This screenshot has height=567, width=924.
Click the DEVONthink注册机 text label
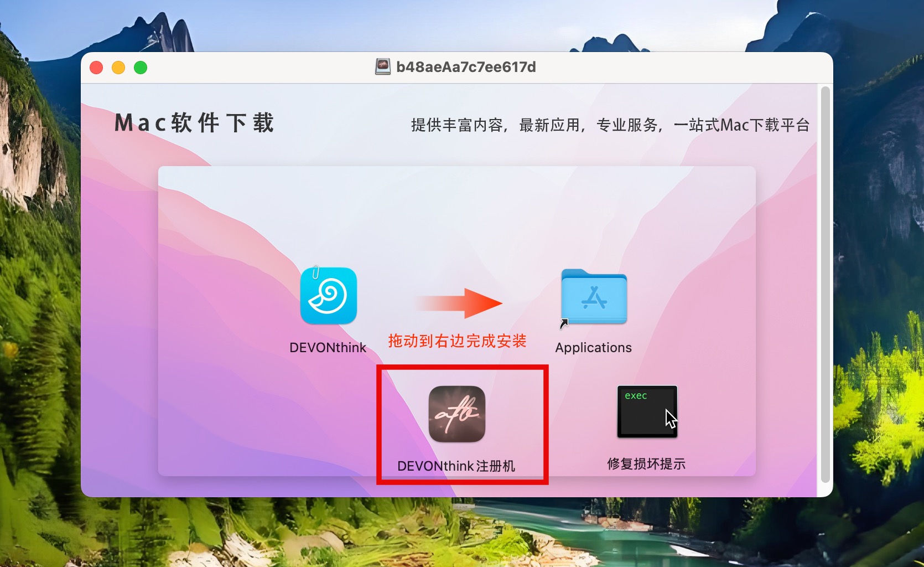456,466
